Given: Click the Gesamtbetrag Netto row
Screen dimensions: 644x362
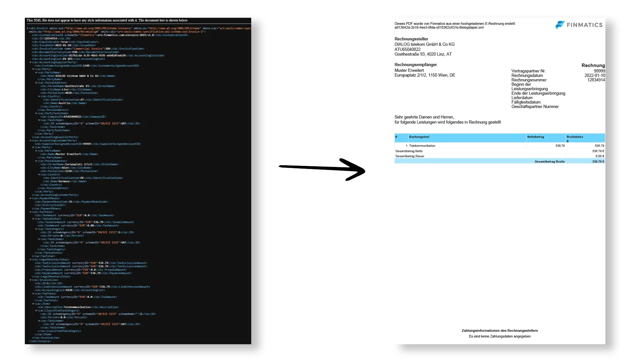Looking at the screenshot, I should (500, 151).
